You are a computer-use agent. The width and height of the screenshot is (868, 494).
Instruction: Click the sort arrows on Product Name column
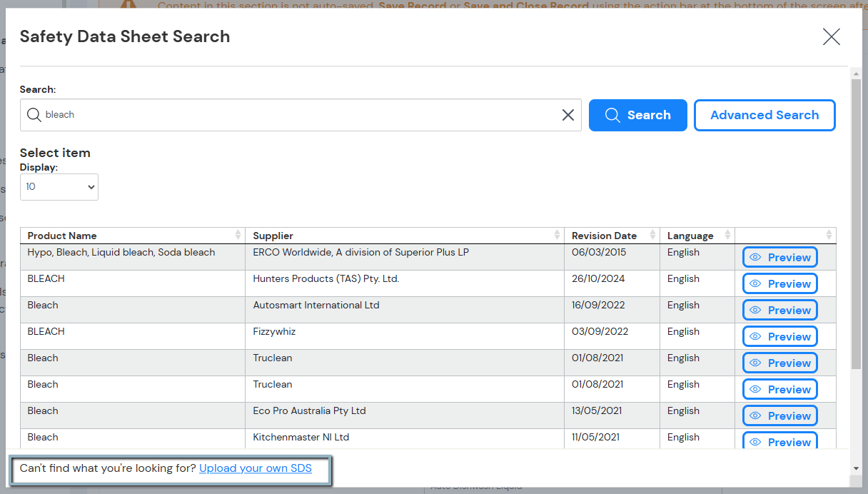(238, 234)
